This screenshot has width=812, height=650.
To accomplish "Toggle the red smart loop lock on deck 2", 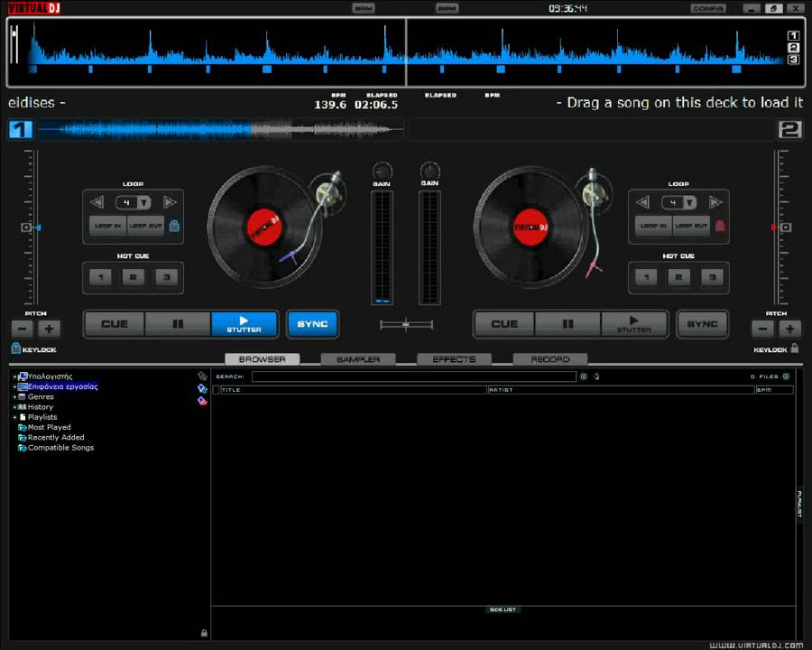I will point(720,226).
